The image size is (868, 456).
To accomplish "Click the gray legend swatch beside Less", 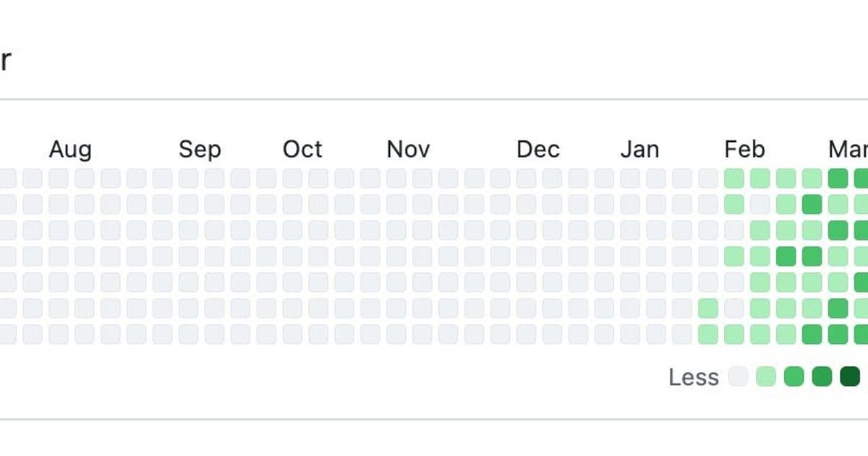I will (739, 377).
